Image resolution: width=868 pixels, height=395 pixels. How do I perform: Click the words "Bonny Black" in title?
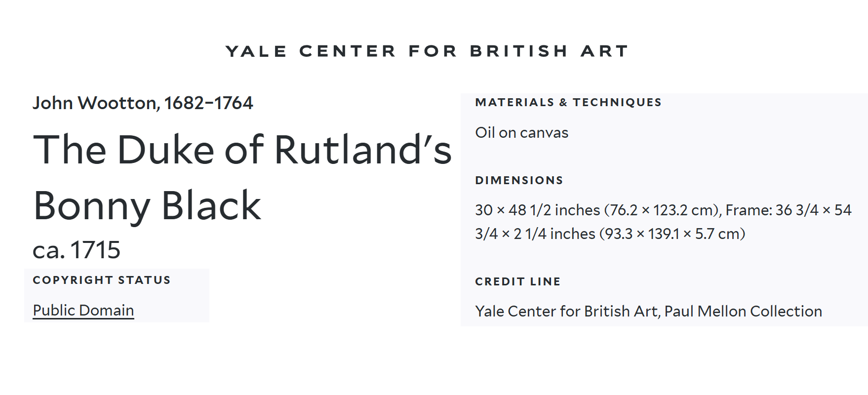147,206
